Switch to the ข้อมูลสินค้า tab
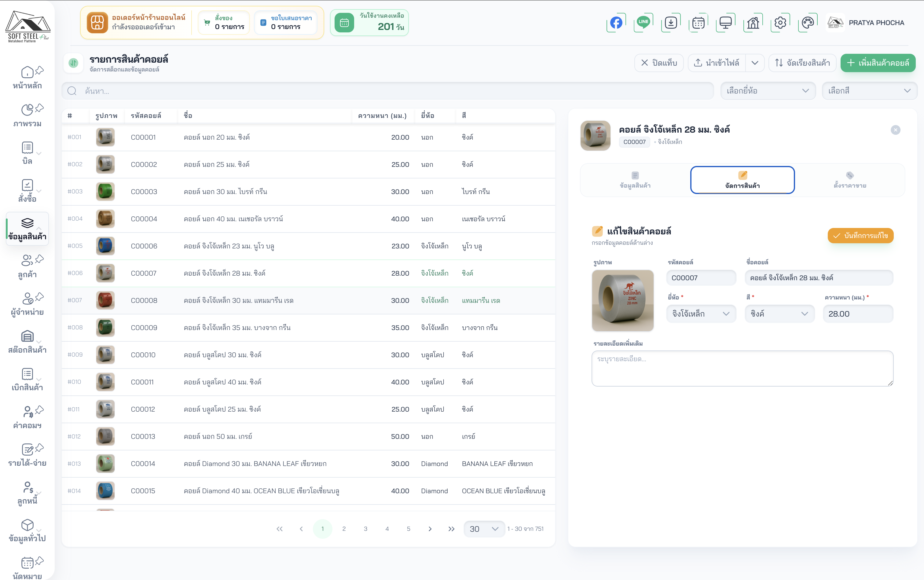Screen dimensions: 924x580 pyautogui.click(x=635, y=180)
